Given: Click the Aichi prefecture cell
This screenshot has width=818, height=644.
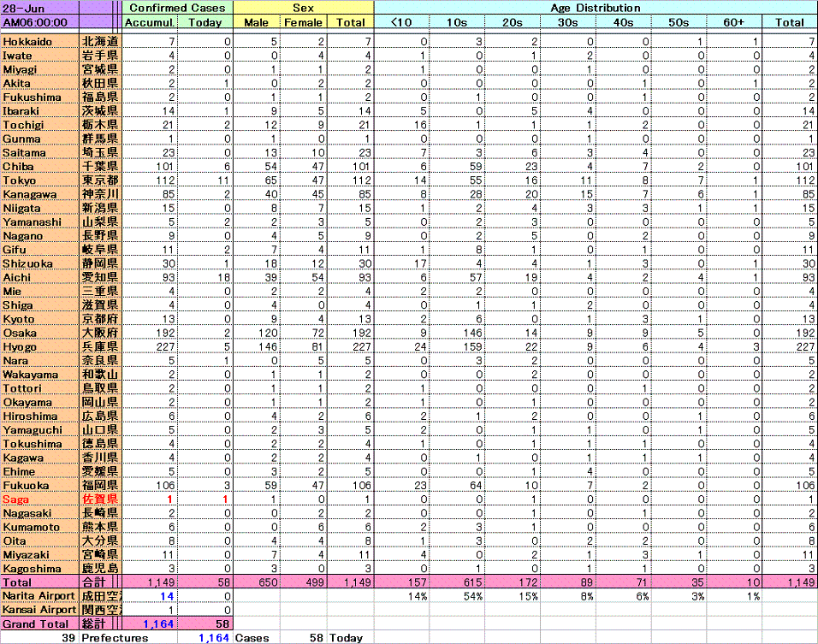Looking at the screenshot, I should click(39, 277).
